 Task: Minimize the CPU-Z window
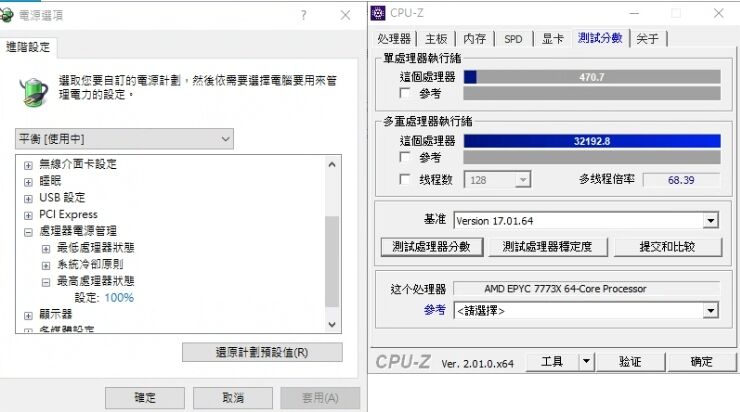tap(634, 13)
